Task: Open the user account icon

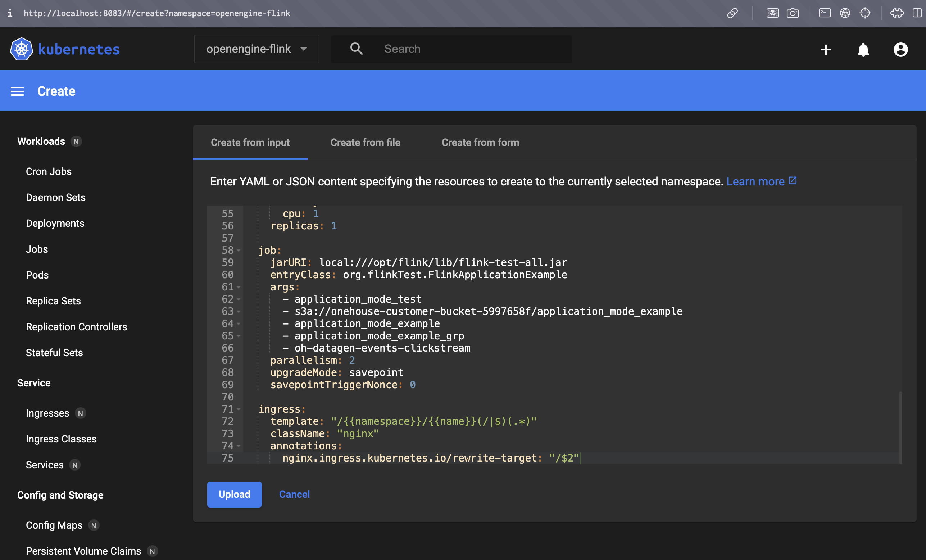Action: click(900, 50)
